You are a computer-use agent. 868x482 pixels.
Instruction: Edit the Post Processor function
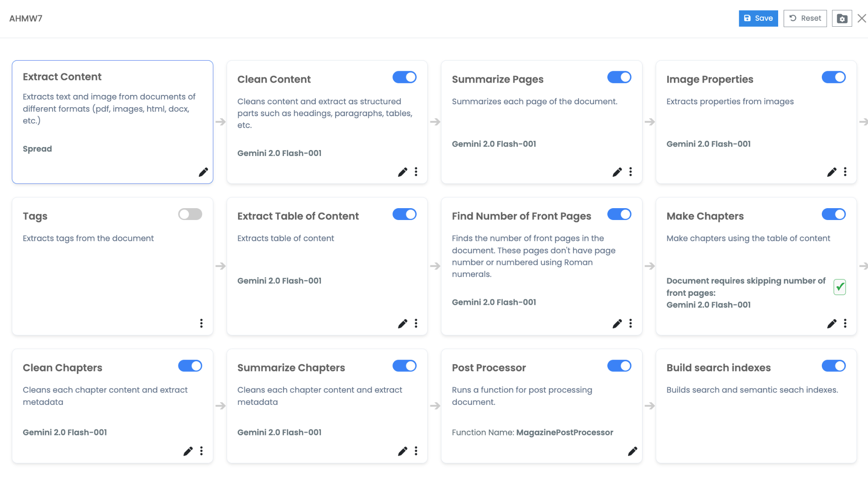(632, 451)
